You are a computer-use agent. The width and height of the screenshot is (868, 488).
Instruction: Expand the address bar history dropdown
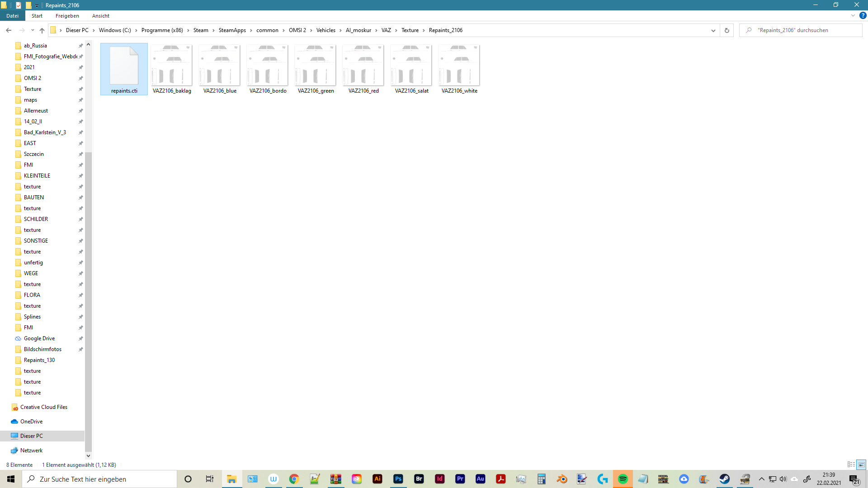coord(713,30)
